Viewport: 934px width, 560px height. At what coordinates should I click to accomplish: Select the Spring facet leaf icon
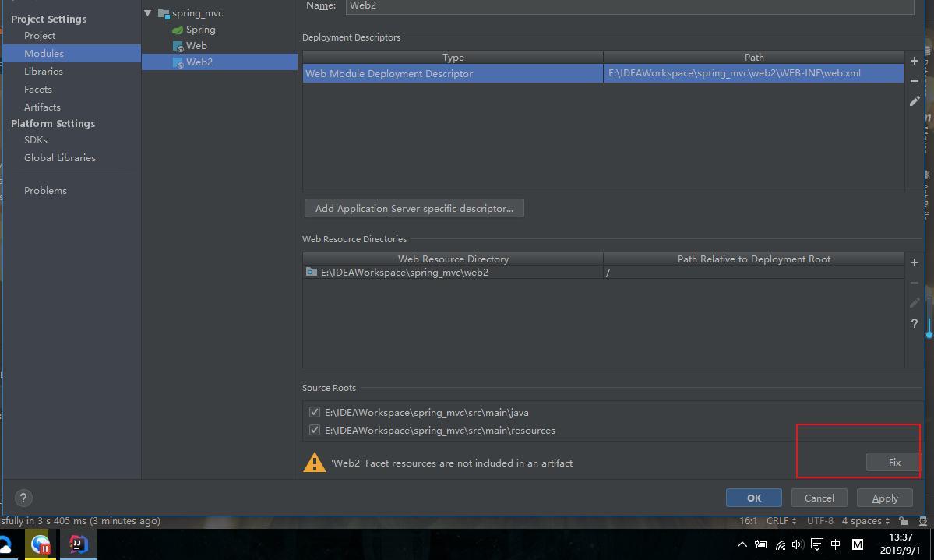pyautogui.click(x=178, y=30)
